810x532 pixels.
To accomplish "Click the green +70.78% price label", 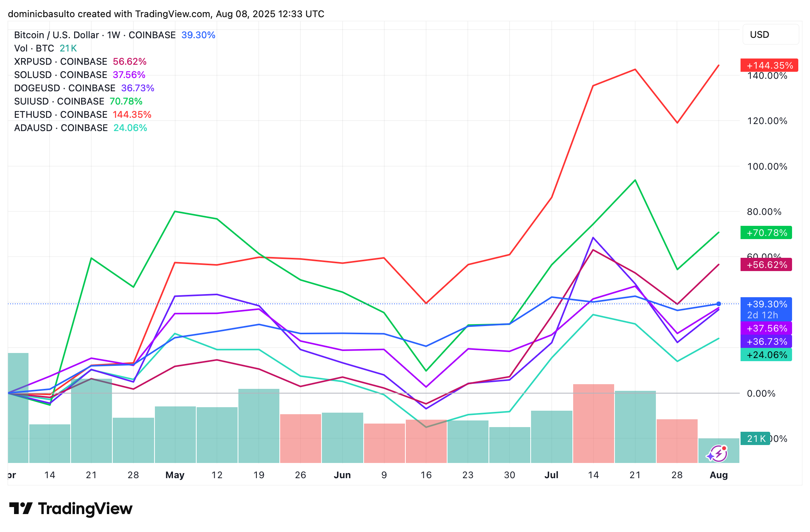I will pos(766,232).
